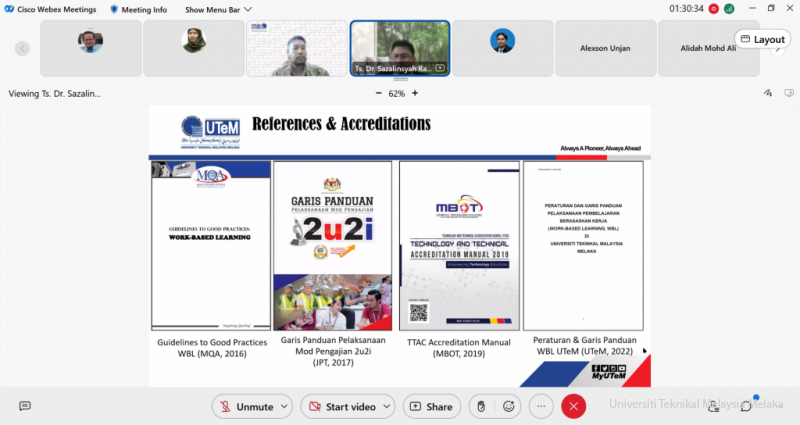Click the red recording indicator icon
This screenshot has width=800, height=425.
713,9
